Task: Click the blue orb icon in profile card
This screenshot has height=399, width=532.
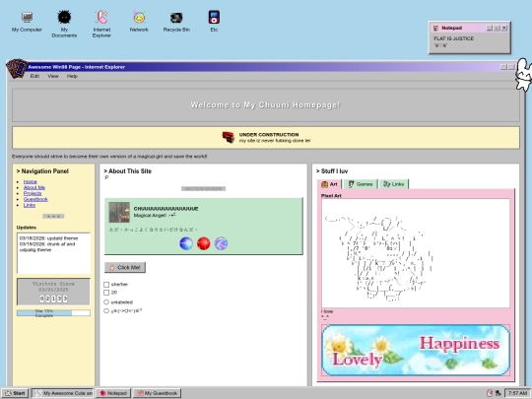Action: pyautogui.click(x=186, y=243)
